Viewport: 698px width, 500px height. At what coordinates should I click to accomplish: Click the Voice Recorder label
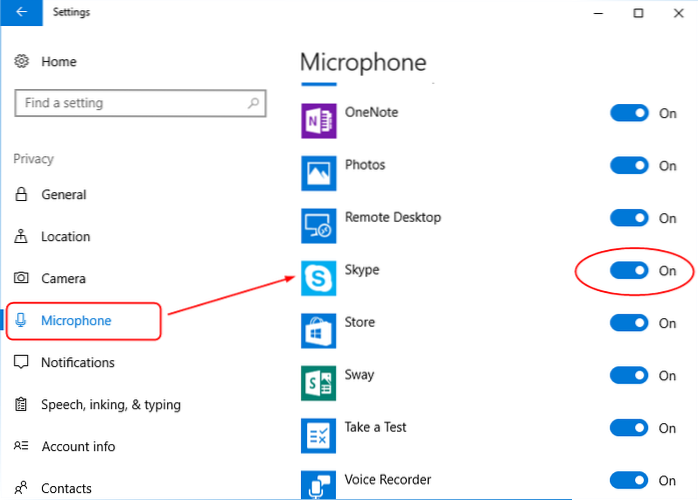pos(388,480)
